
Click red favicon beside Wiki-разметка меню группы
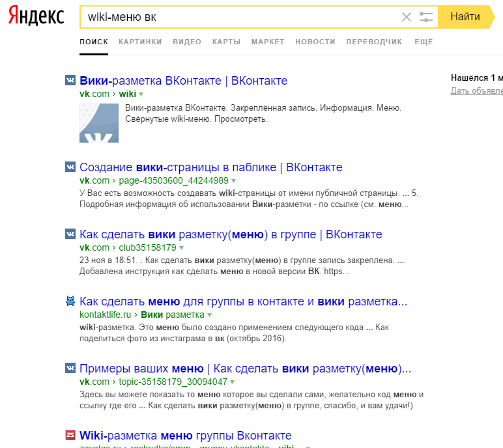(x=70, y=435)
